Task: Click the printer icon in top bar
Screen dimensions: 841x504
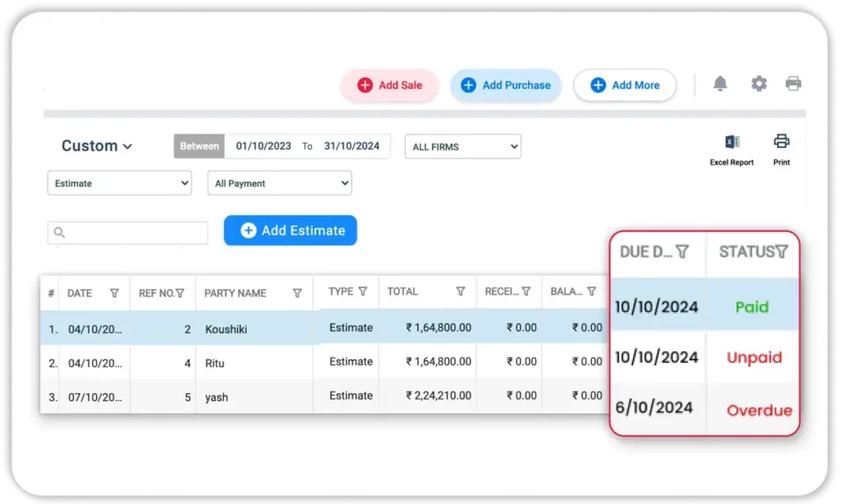Action: tap(793, 84)
